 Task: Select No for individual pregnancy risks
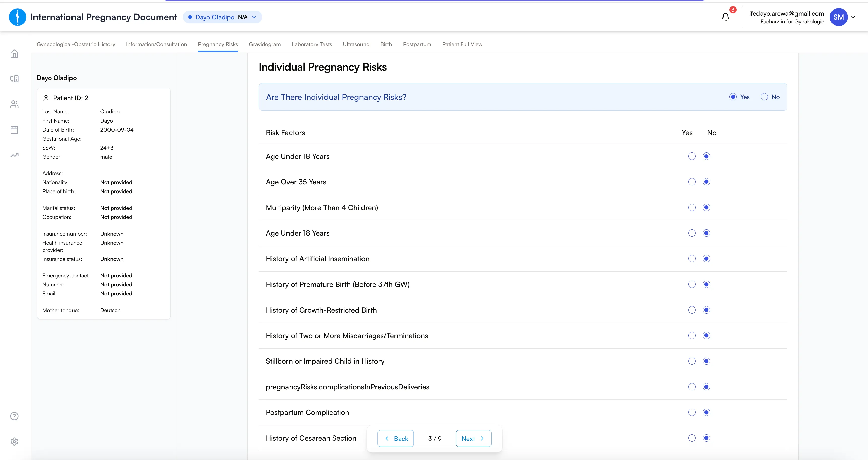pos(764,97)
